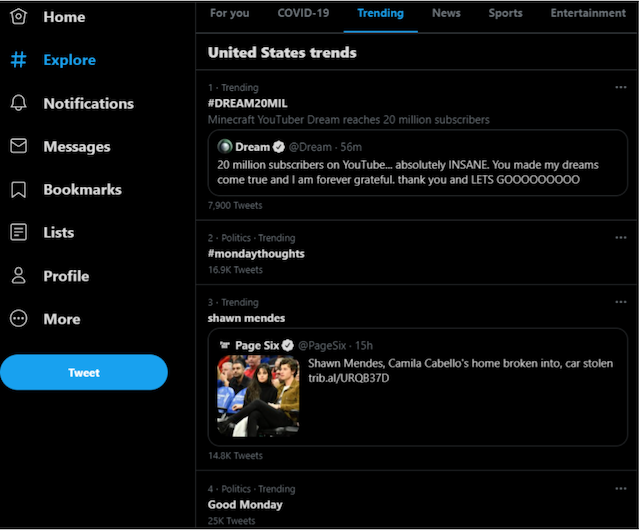Open options menu for #mondaythoughts trend
Screen dimensions: 640x530
click(x=621, y=238)
